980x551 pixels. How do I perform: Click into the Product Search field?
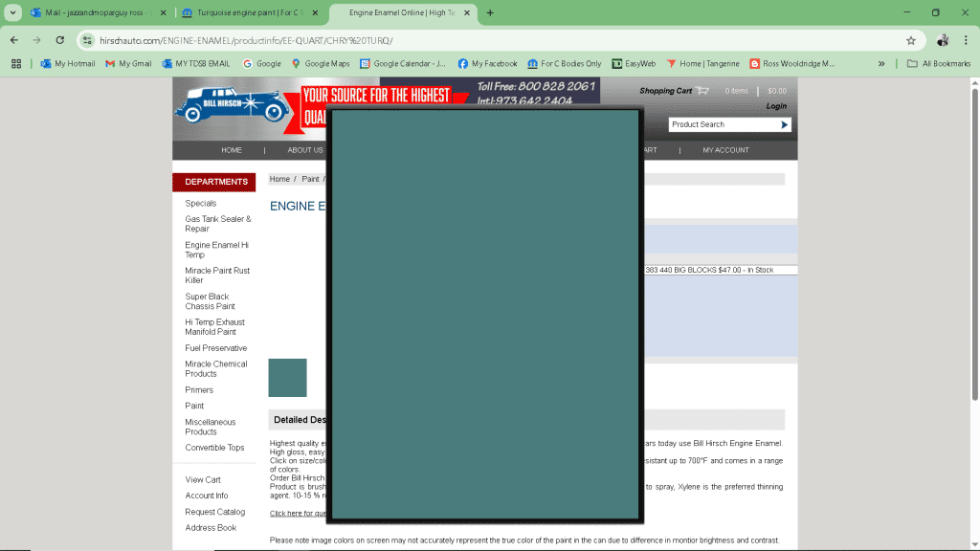point(723,124)
